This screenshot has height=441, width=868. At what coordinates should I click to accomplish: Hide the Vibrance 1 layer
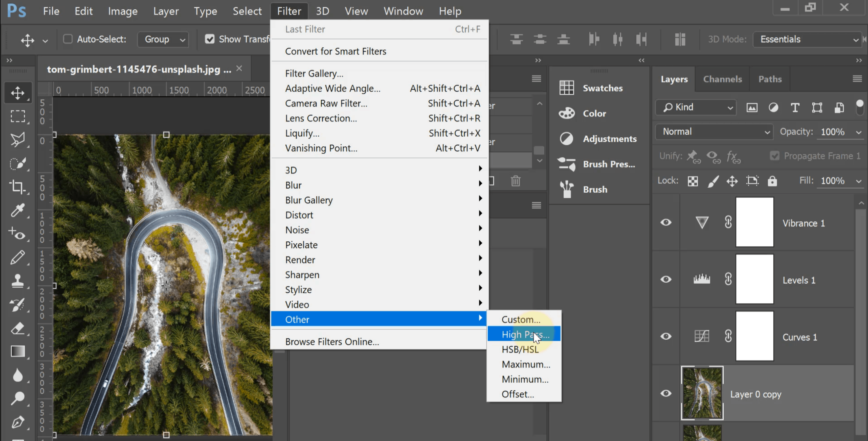point(666,222)
